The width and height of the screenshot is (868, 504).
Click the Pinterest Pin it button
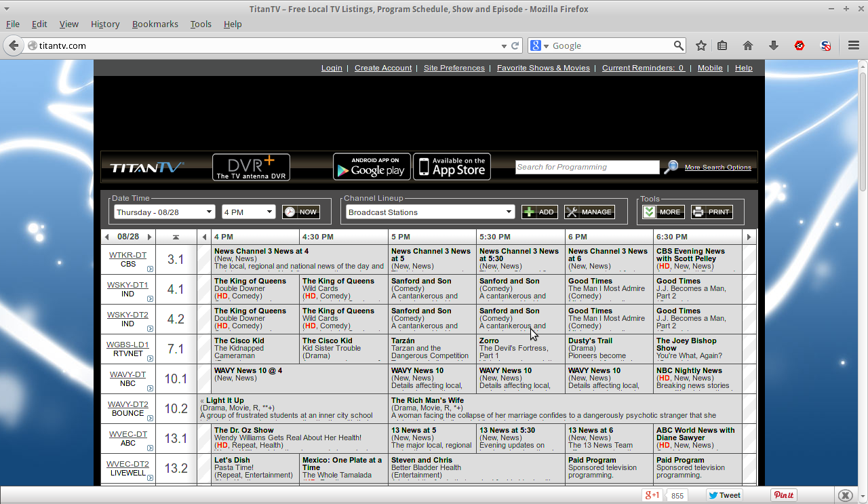pyautogui.click(x=784, y=495)
